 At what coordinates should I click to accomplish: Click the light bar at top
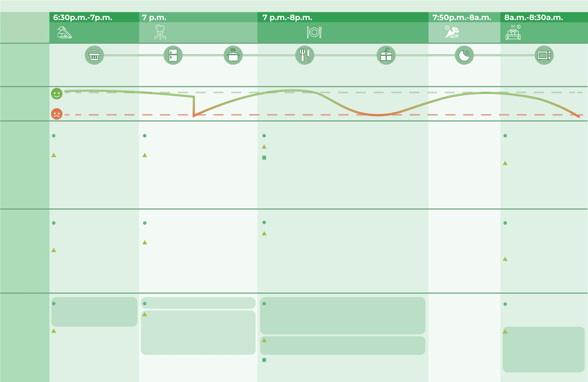pyautogui.click(x=294, y=6)
